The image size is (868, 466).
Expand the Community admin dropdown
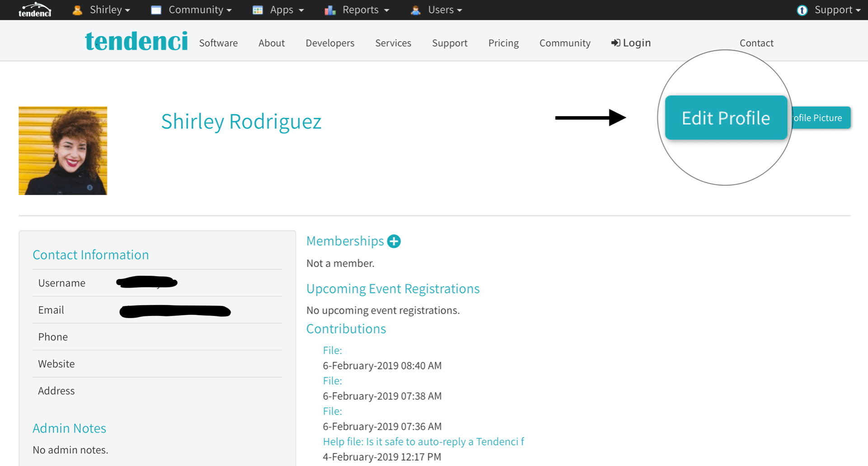(x=200, y=10)
